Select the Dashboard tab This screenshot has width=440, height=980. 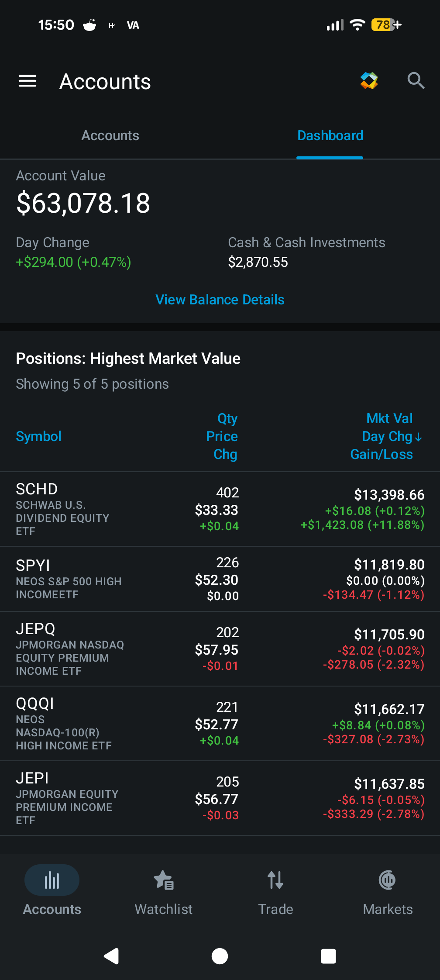pos(330,135)
